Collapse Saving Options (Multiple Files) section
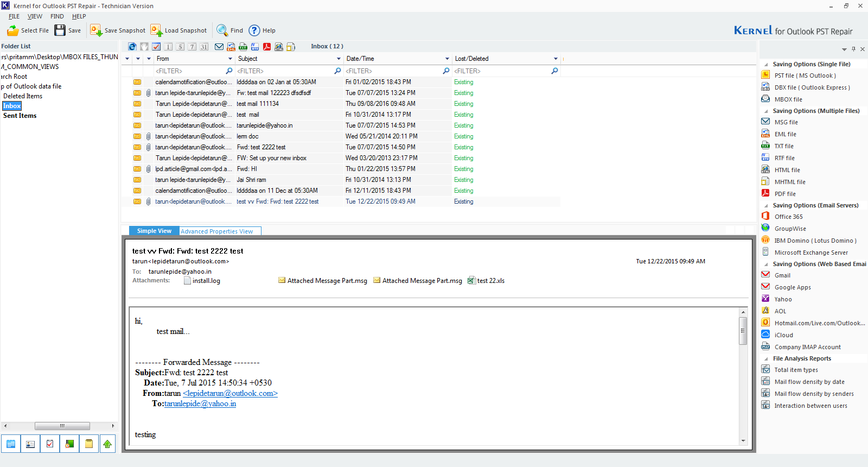This screenshot has width=868, height=467. coord(766,111)
